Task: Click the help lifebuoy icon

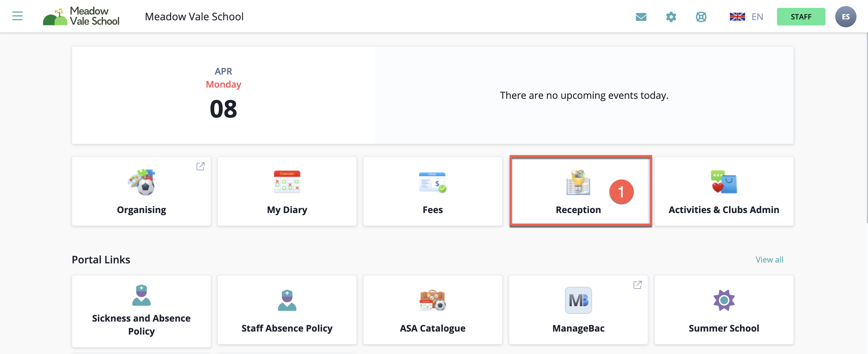Action: pos(701,16)
